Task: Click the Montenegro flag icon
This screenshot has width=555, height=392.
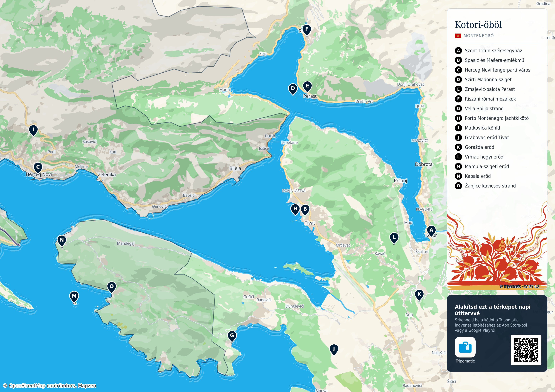Action: (x=458, y=36)
